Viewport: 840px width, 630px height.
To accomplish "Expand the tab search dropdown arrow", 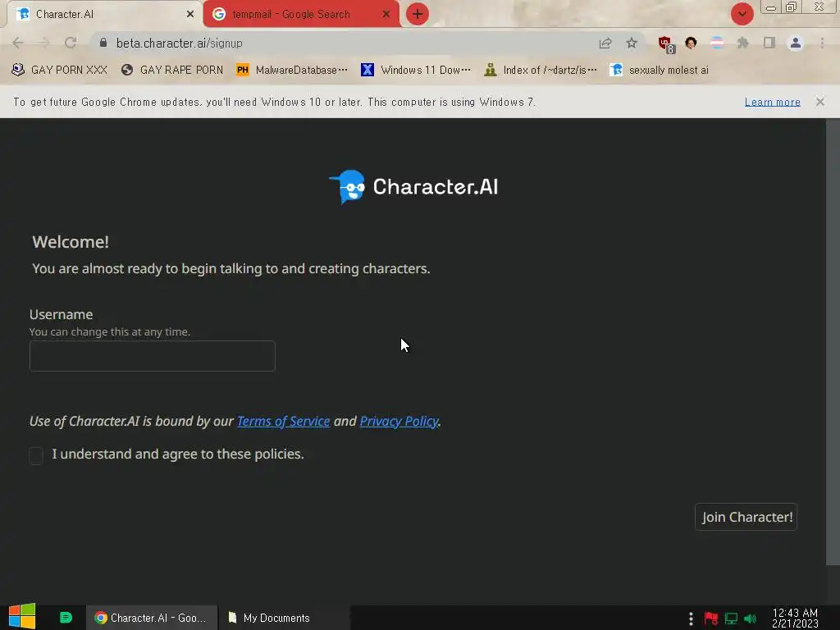I will tap(742, 14).
